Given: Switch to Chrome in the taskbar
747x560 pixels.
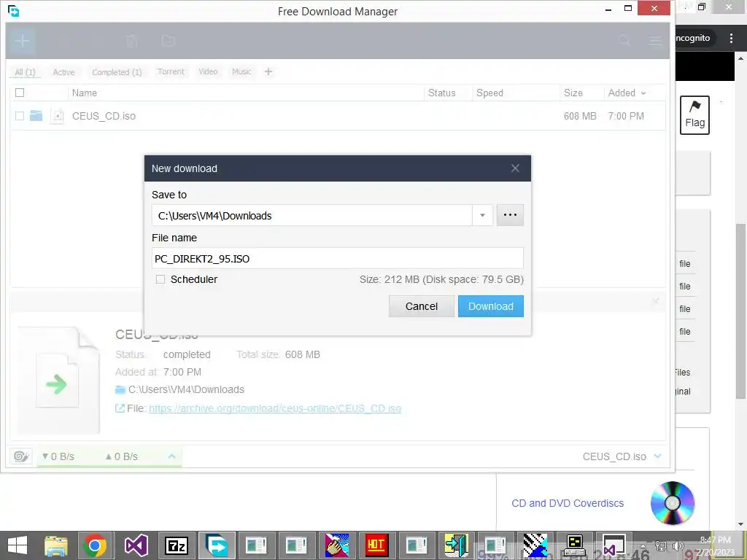Looking at the screenshot, I should click(95, 545).
